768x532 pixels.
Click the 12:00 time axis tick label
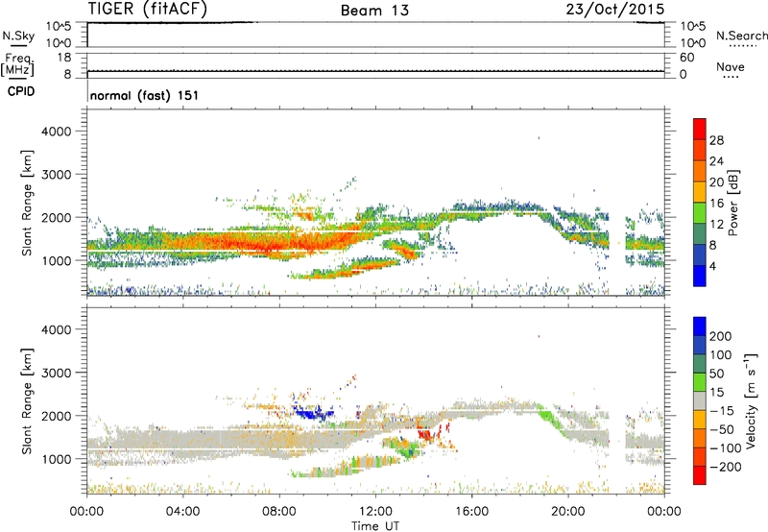pos(375,512)
